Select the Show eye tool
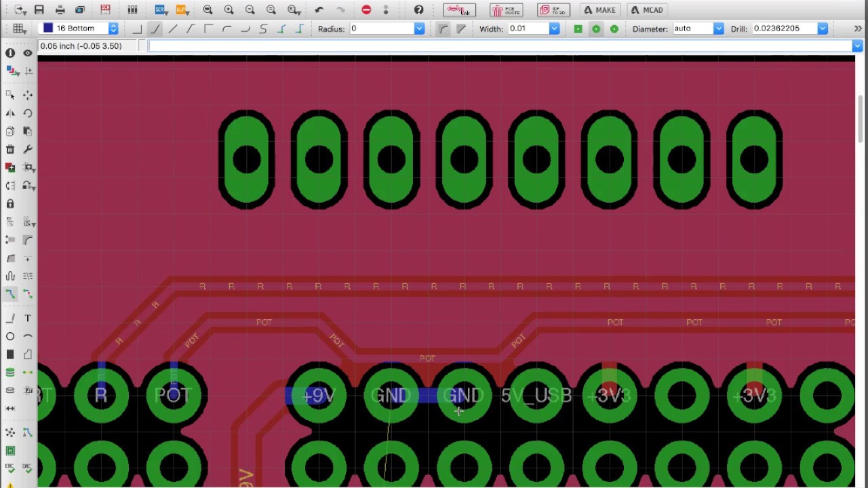Viewport: 868px width, 488px height. [28, 53]
